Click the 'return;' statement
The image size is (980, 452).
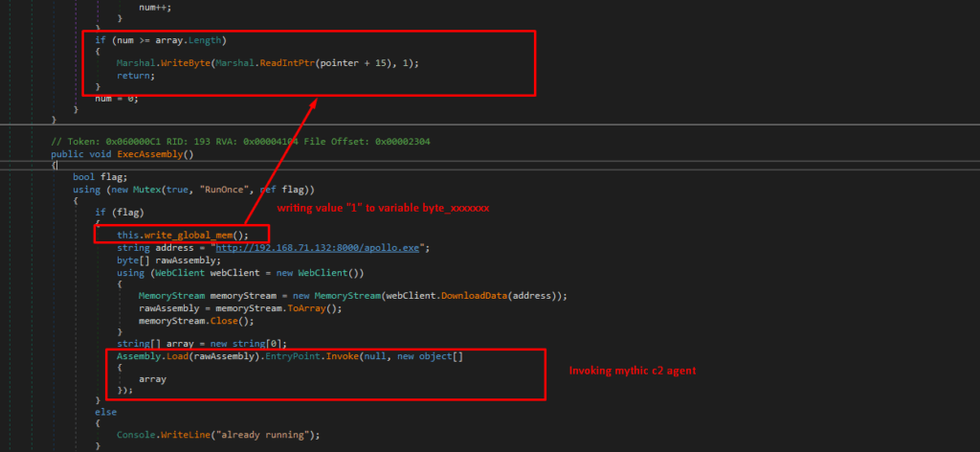click(136, 75)
